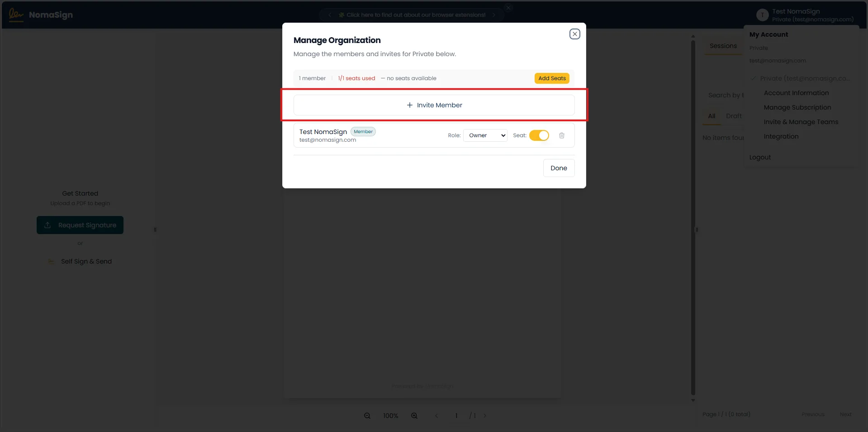Click banner previous arrow
868x432 pixels.
pos(330,15)
